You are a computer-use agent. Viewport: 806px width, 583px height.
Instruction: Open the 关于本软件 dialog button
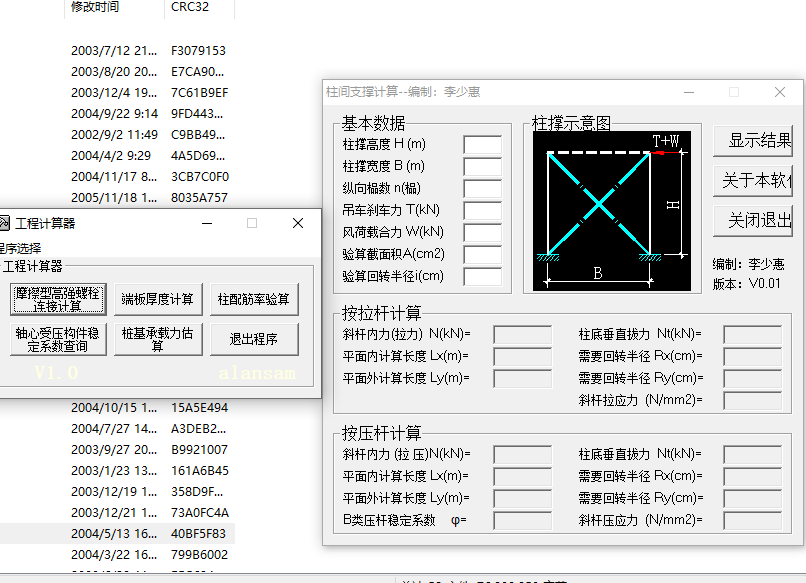point(757,181)
